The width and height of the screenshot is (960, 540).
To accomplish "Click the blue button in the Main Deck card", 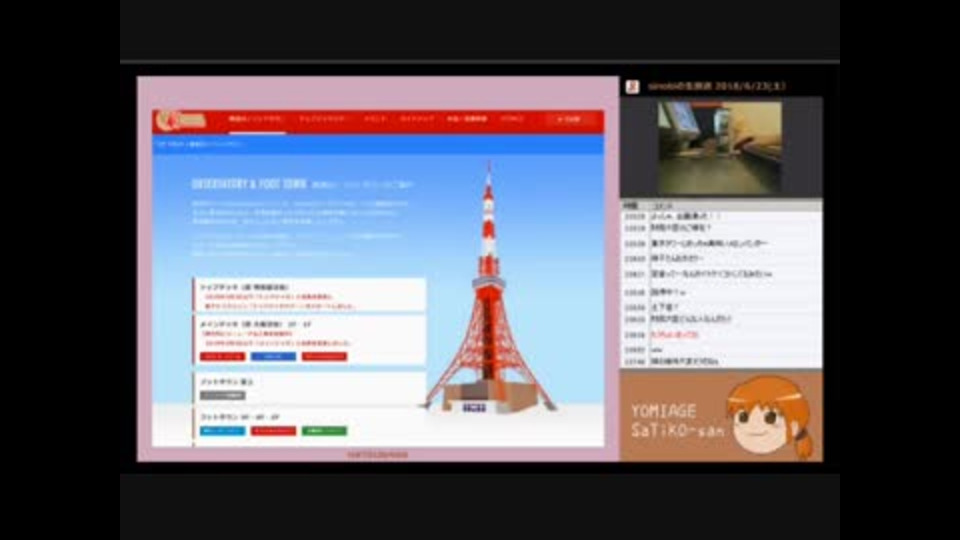I will coord(273,356).
